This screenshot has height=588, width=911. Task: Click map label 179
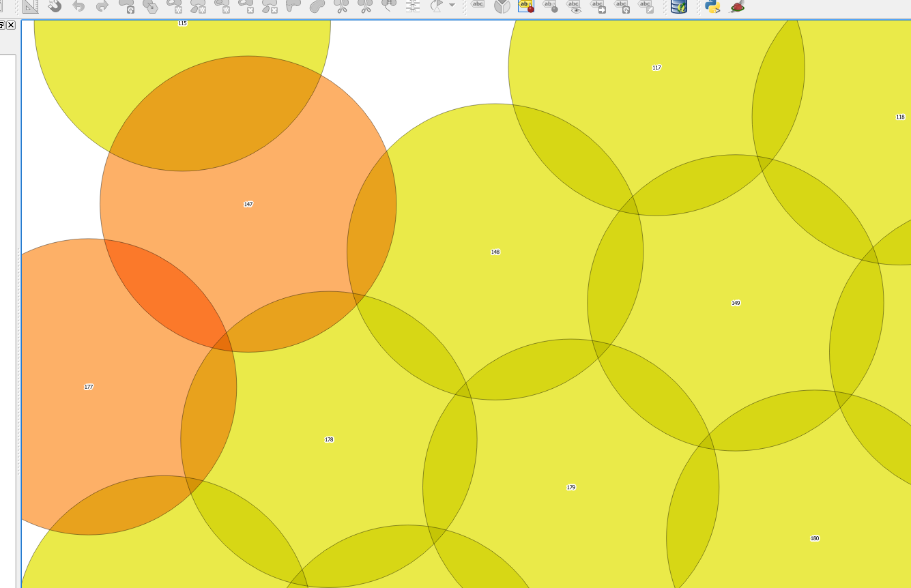point(571,487)
